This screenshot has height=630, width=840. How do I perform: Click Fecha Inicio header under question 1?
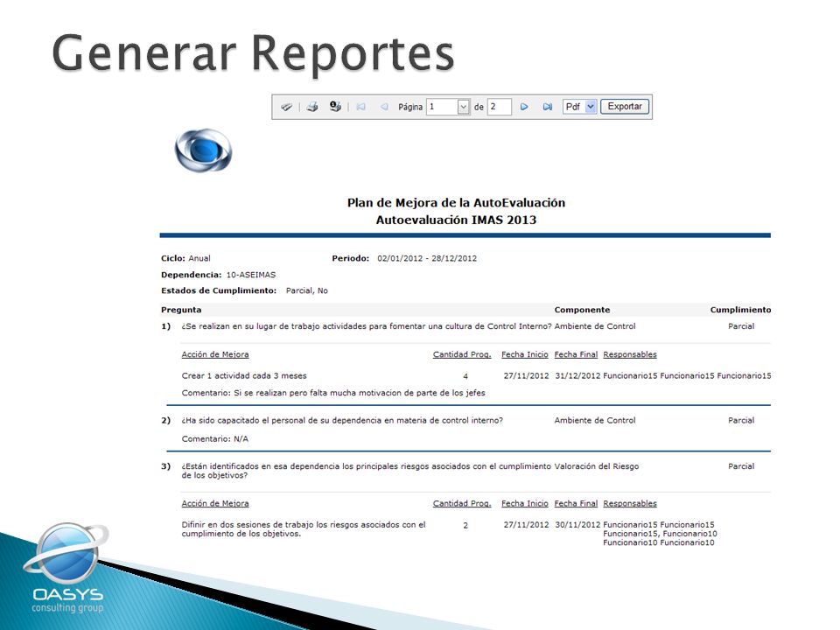click(524, 354)
